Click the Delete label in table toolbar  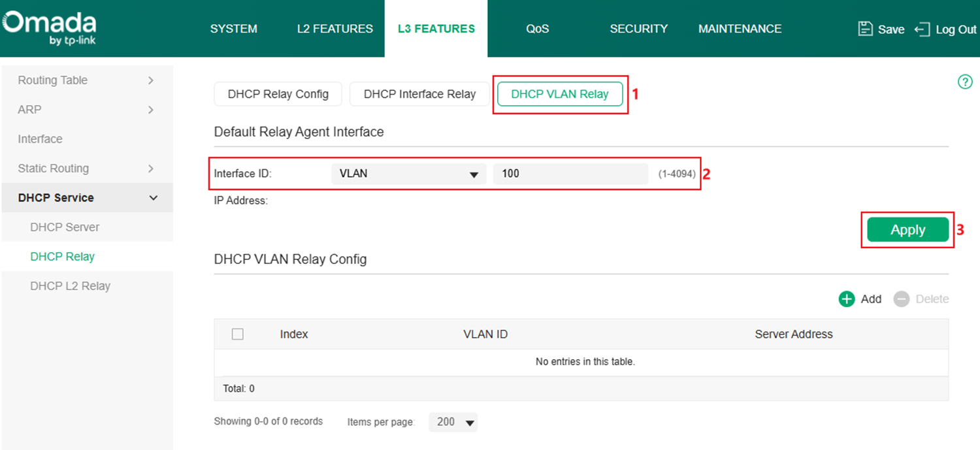[932, 299]
